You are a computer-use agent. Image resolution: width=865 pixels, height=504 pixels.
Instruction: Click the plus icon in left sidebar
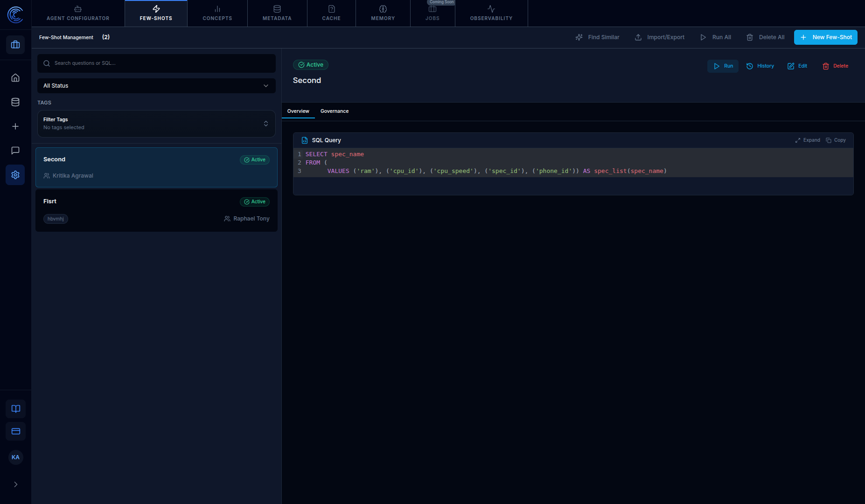point(15,126)
